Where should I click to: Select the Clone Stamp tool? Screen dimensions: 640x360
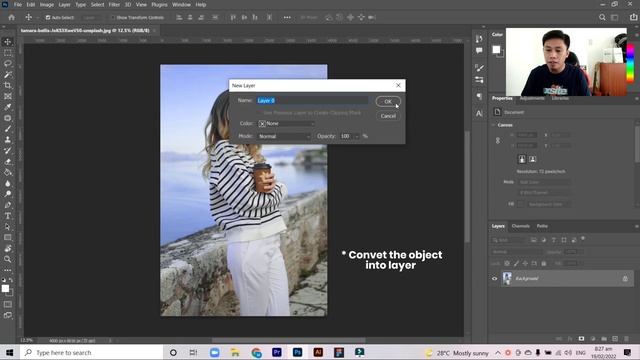(x=8, y=140)
